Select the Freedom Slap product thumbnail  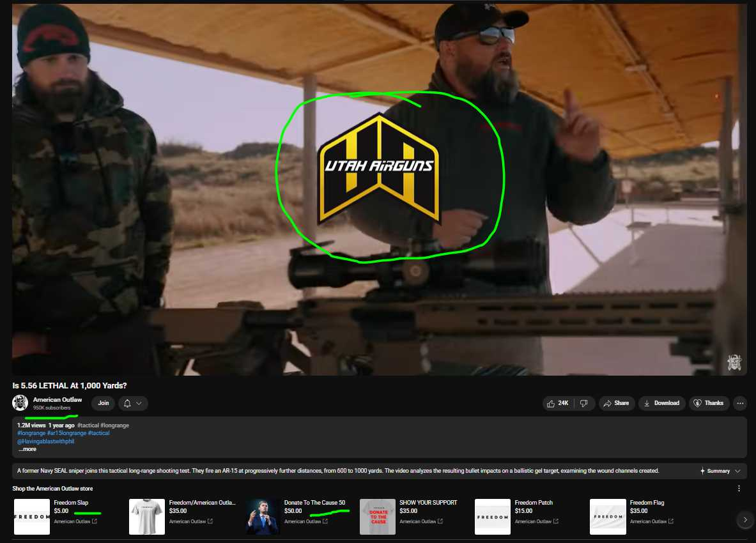tap(32, 516)
